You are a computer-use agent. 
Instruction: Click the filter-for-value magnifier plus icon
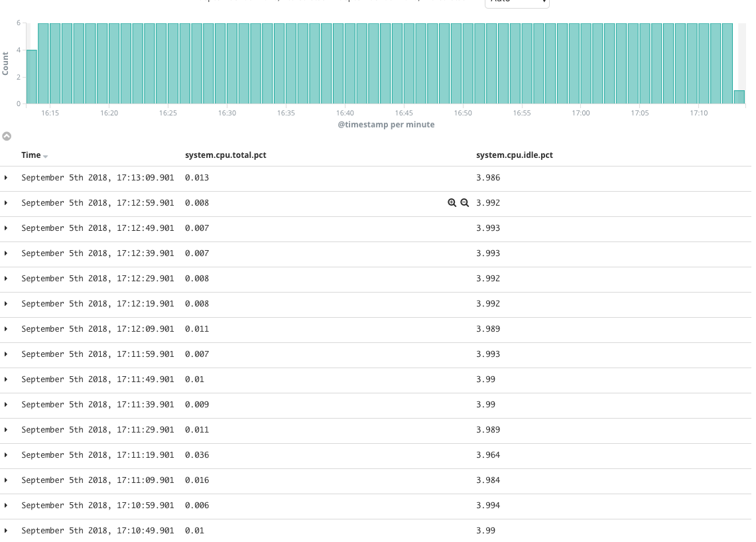point(452,203)
